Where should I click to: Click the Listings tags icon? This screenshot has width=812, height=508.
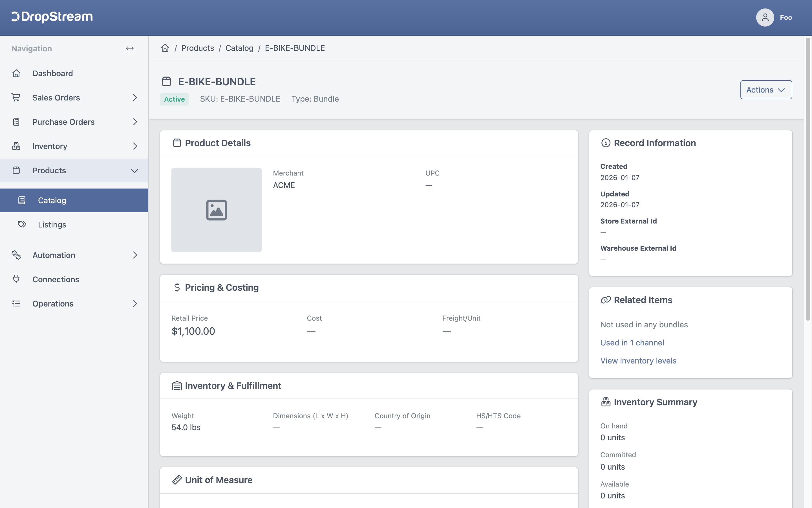[x=22, y=224]
